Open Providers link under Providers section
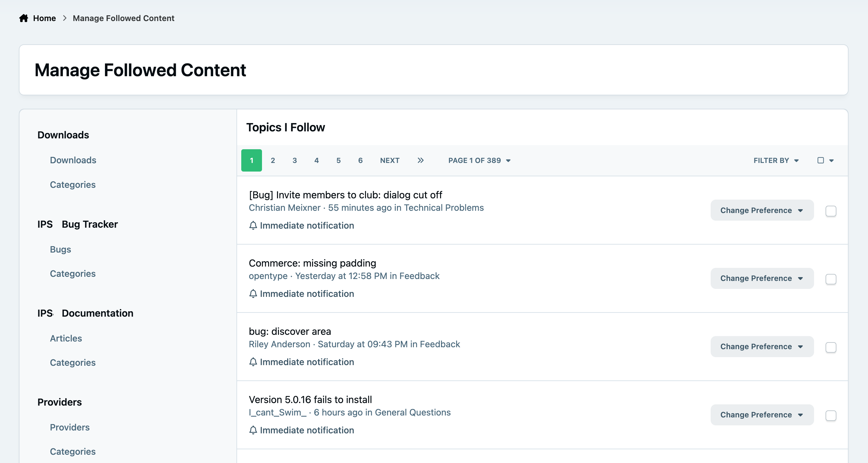Screen dimensions: 868x463 click(x=70, y=427)
